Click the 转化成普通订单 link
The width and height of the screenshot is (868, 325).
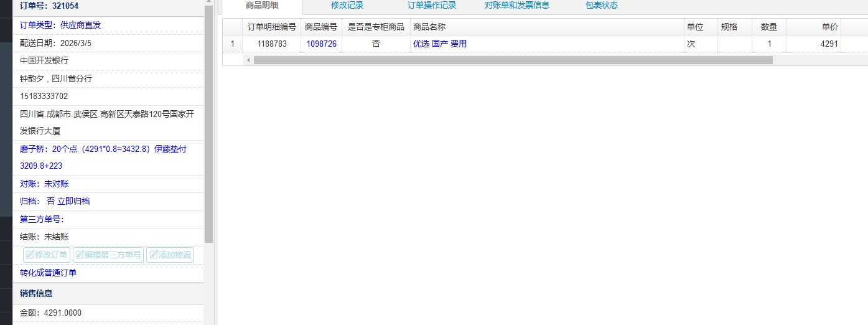[49, 273]
